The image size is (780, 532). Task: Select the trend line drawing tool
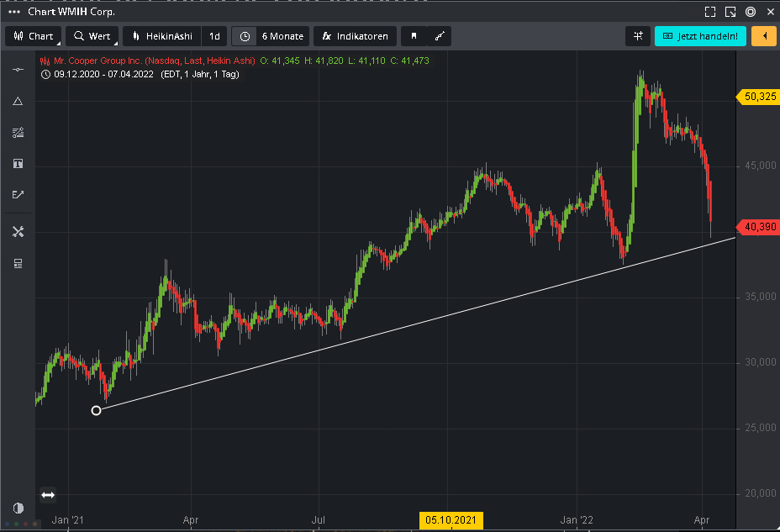point(18,70)
